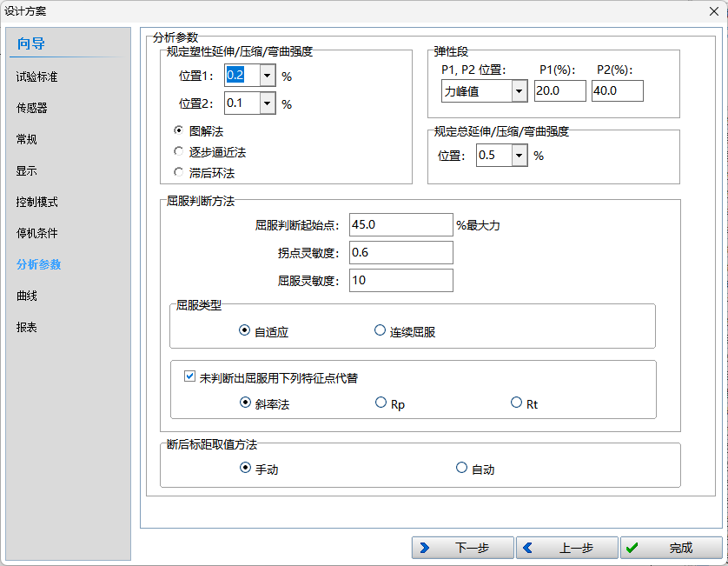Go to 控制模式 page
Viewport: 728px width, 566px height.
pos(36,202)
